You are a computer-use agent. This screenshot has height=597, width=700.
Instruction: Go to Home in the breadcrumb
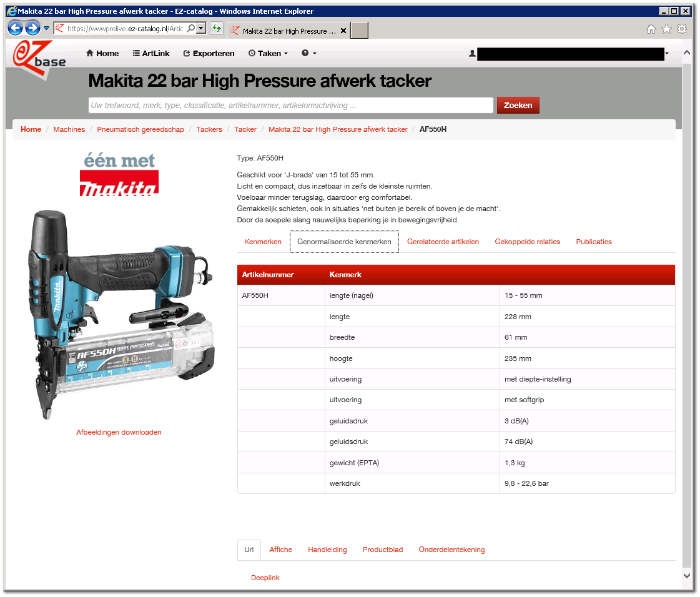coord(31,129)
